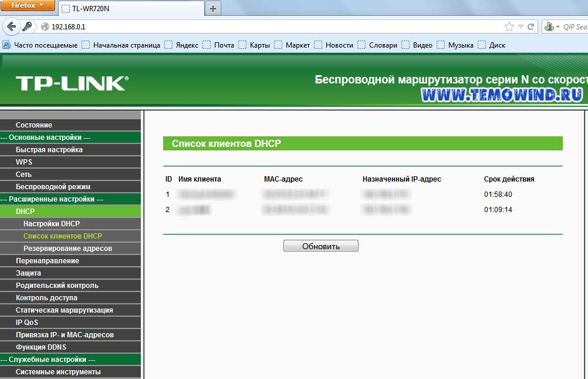Click the globe site identity icon

coord(45,26)
